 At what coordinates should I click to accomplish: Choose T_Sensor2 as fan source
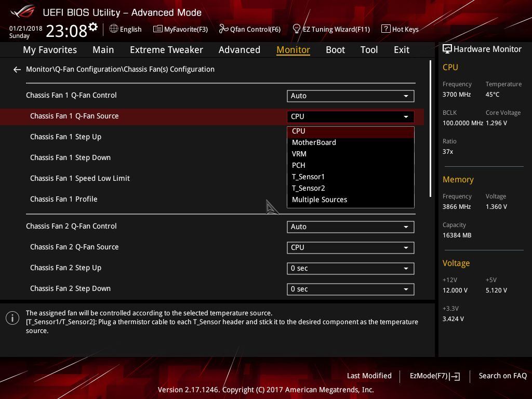(x=351, y=188)
